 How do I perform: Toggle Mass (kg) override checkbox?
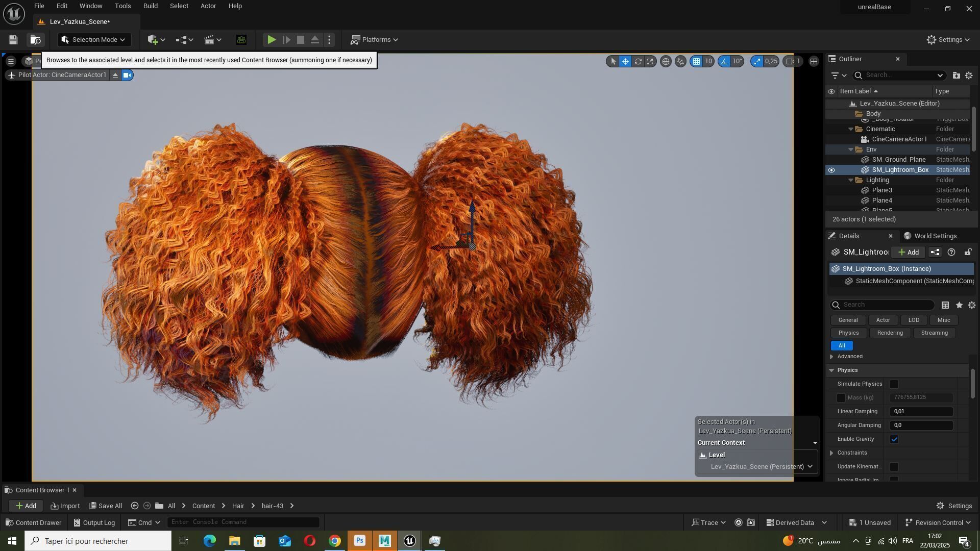[841, 398]
